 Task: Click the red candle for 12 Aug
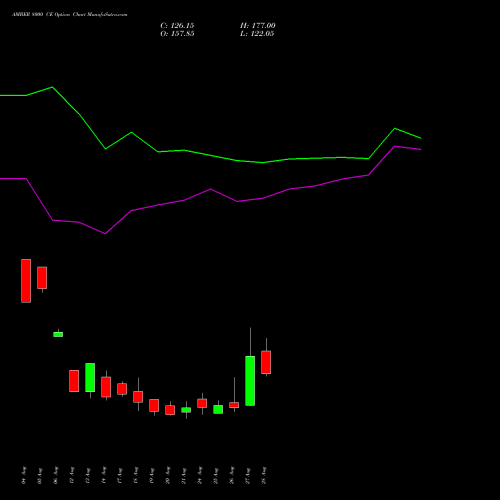point(74,381)
